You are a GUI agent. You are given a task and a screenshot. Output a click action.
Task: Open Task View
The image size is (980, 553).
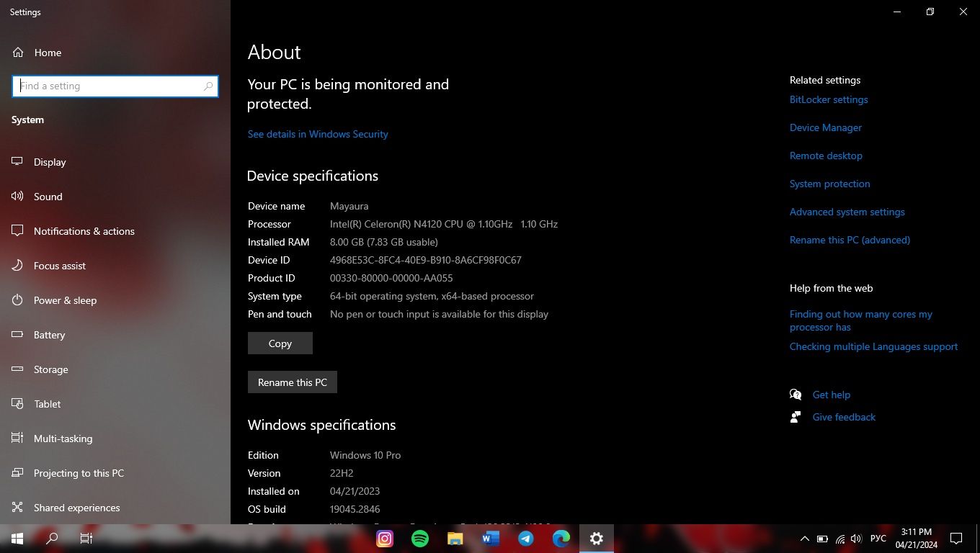(86, 539)
